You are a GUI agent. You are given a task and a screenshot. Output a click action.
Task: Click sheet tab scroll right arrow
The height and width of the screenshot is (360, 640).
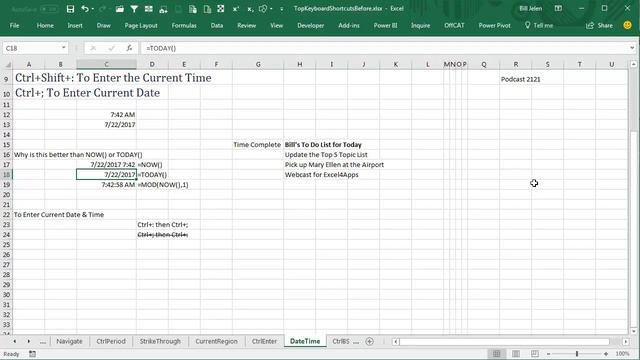click(29, 341)
